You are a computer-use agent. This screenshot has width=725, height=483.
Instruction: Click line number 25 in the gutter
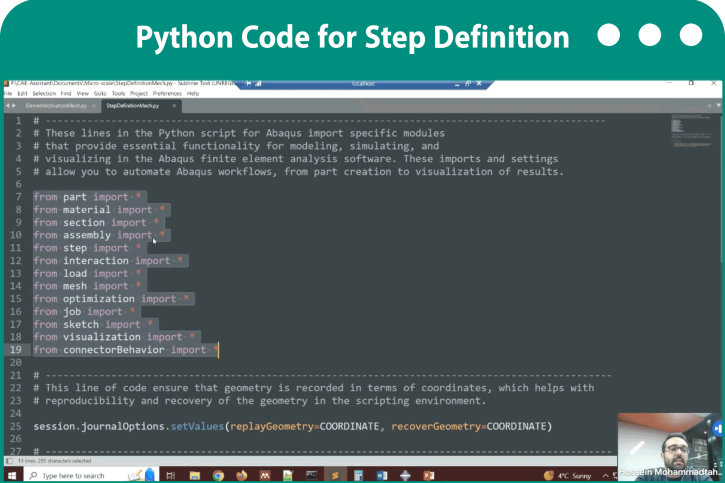[x=15, y=426]
